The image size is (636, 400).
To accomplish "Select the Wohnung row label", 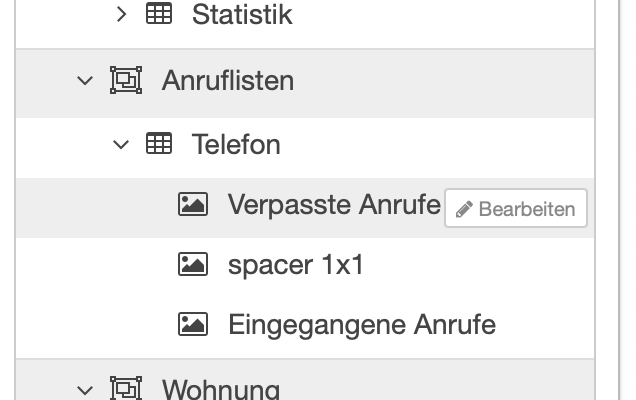I will point(221,388).
